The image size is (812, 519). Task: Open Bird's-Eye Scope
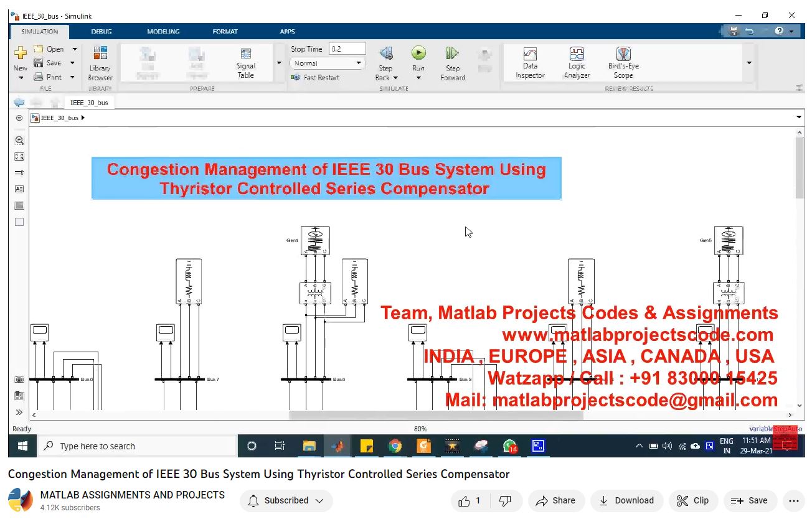tap(623, 63)
